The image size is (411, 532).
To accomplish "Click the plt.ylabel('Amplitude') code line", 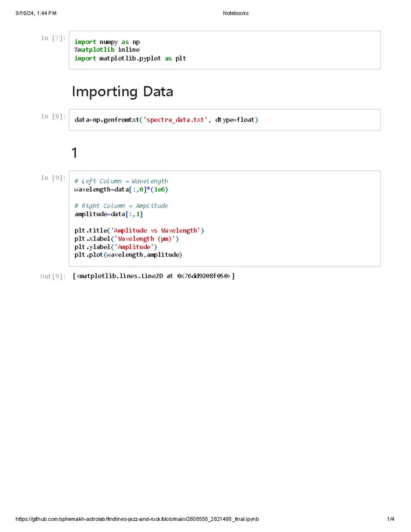I will tap(116, 247).
